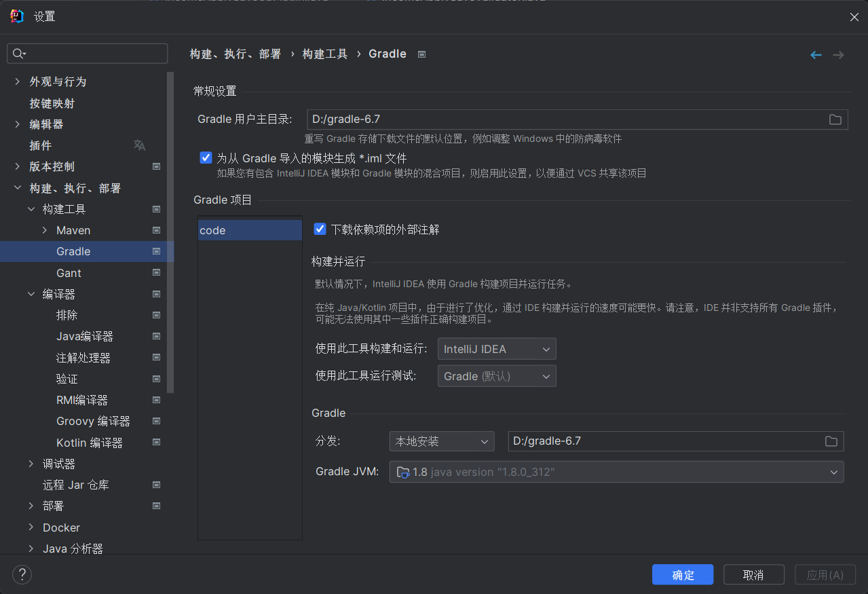Cancel settings with 取消 button
Viewport: 868px width, 594px height.
point(754,575)
